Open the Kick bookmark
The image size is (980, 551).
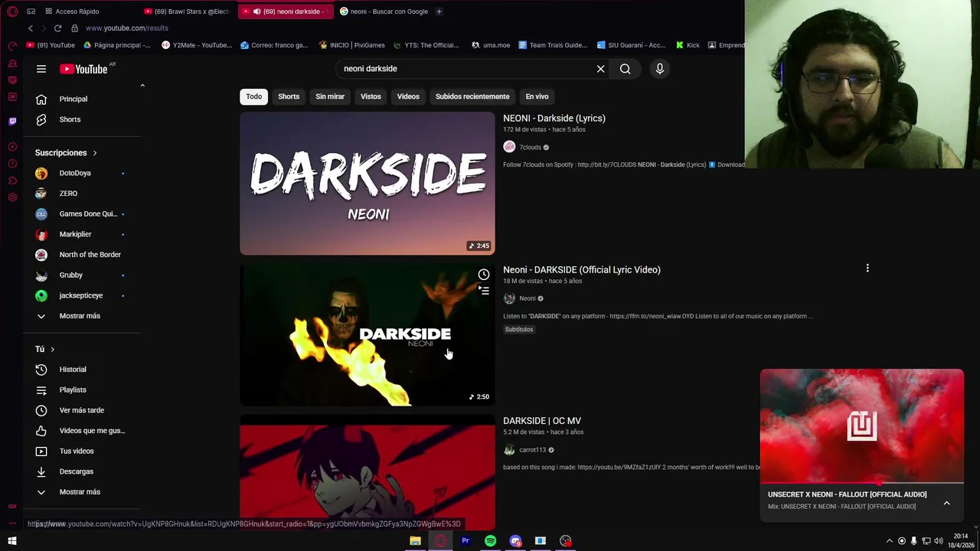(688, 45)
